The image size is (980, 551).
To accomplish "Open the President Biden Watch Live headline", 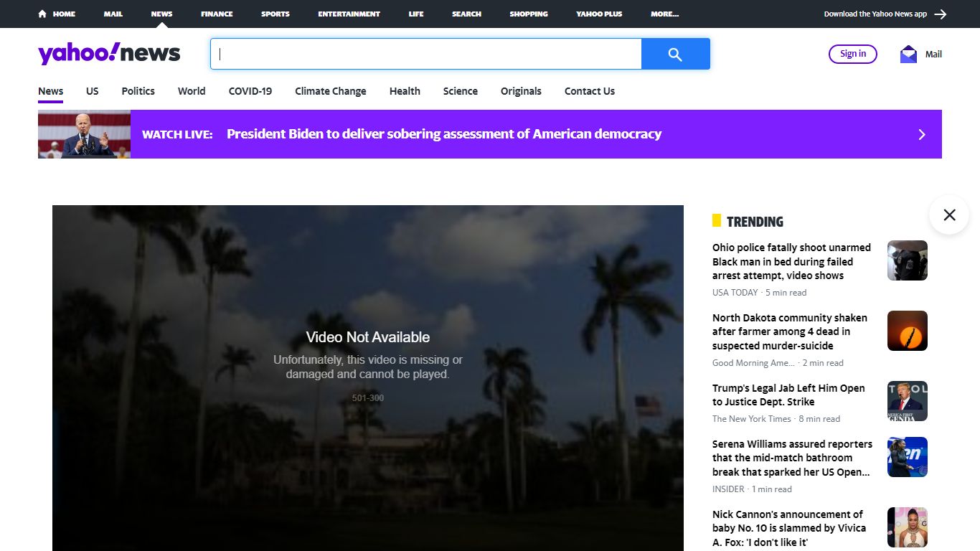I will click(444, 134).
